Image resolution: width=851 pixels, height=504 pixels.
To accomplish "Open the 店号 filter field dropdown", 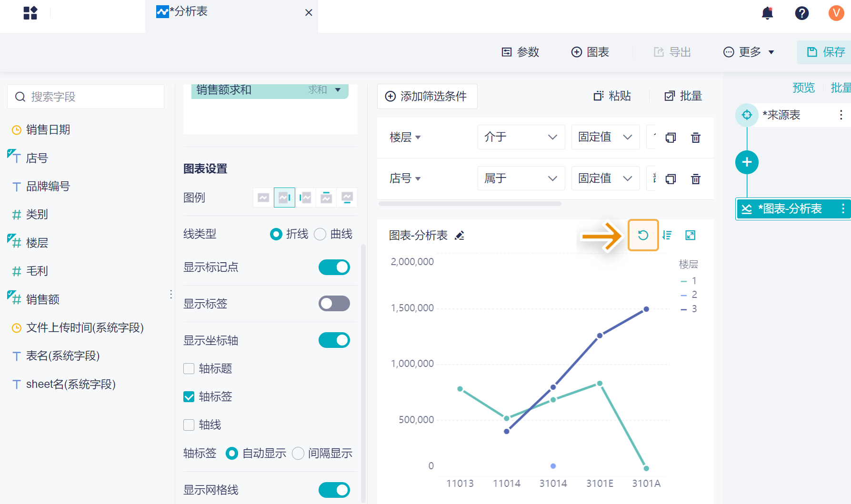I will click(405, 179).
